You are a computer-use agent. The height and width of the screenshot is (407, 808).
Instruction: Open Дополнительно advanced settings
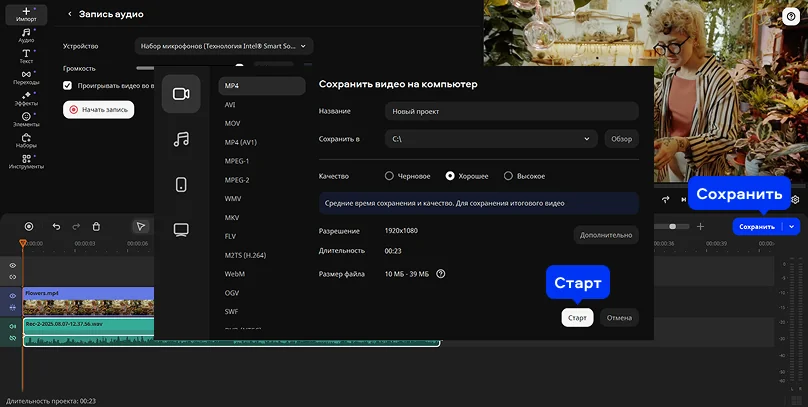(605, 235)
